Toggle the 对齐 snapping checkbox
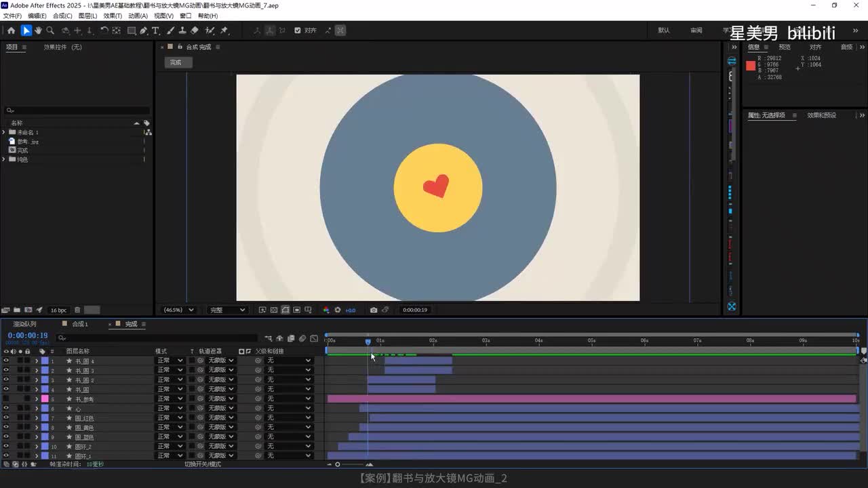Viewport: 868px width, 488px height. pyautogui.click(x=298, y=30)
